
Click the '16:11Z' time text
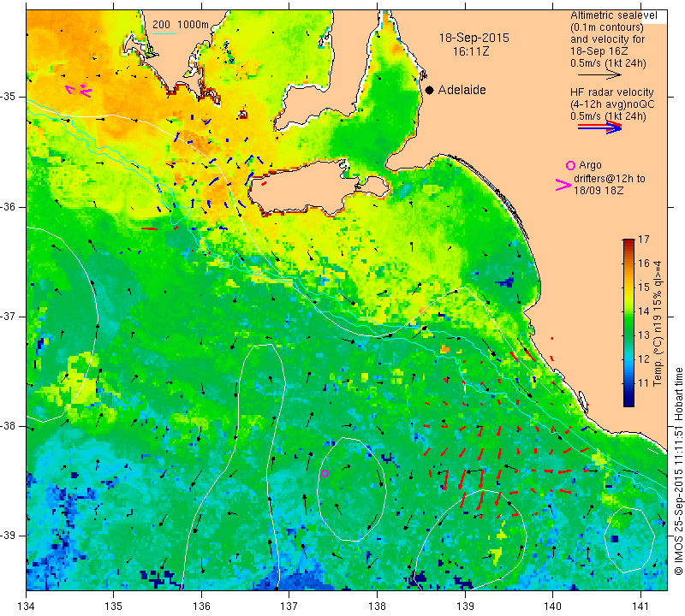tap(470, 51)
